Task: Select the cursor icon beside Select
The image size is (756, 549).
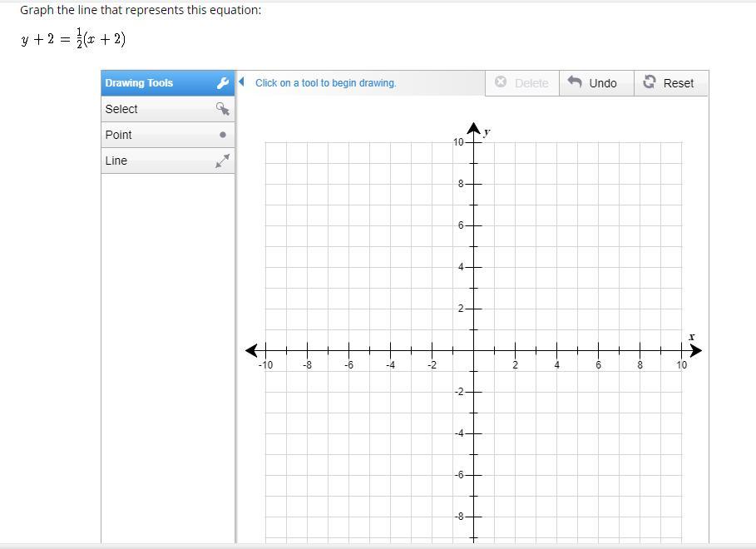Action: coord(222,108)
